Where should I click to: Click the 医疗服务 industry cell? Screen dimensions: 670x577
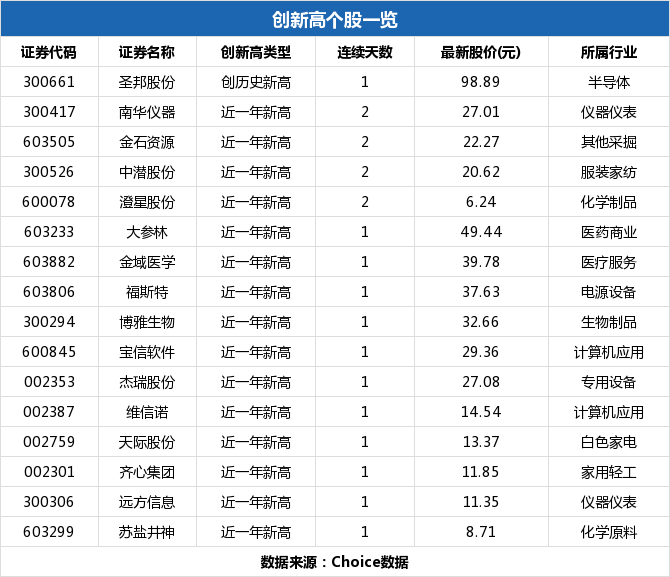click(x=608, y=262)
